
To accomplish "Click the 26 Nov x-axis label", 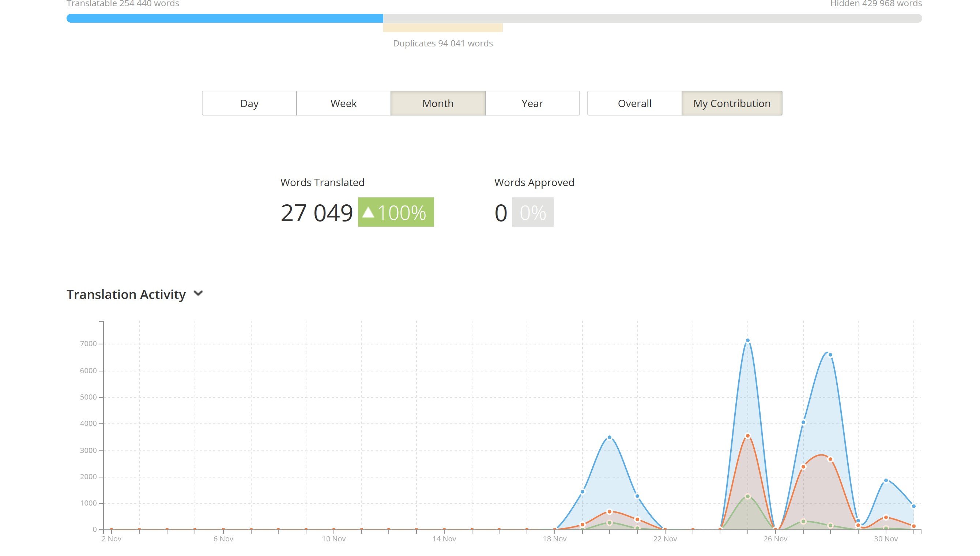I will point(775,539).
